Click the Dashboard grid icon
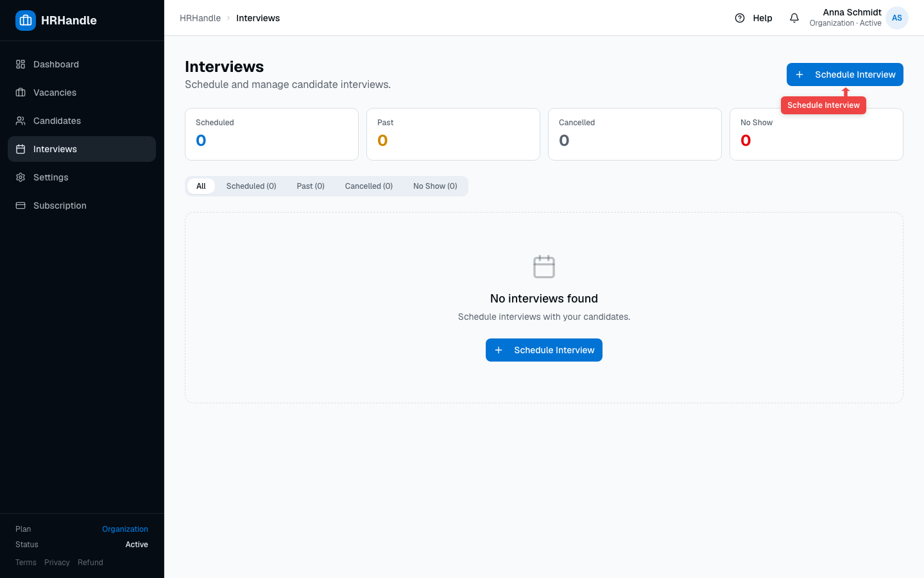This screenshot has height=578, width=924. (x=21, y=64)
